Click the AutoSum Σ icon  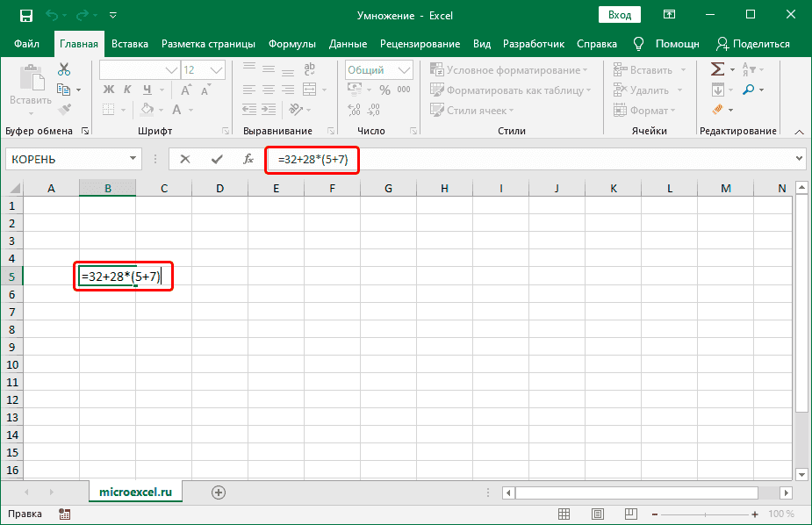pos(716,68)
